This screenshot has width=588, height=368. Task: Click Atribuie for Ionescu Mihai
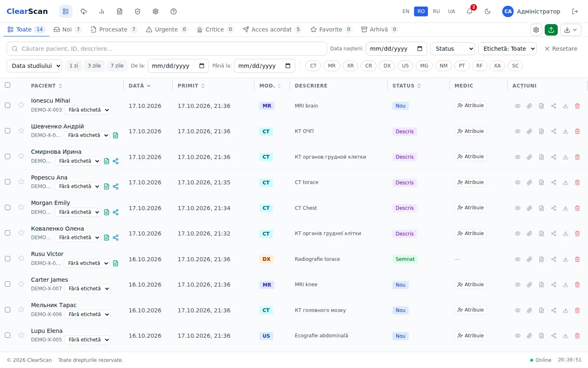(470, 105)
